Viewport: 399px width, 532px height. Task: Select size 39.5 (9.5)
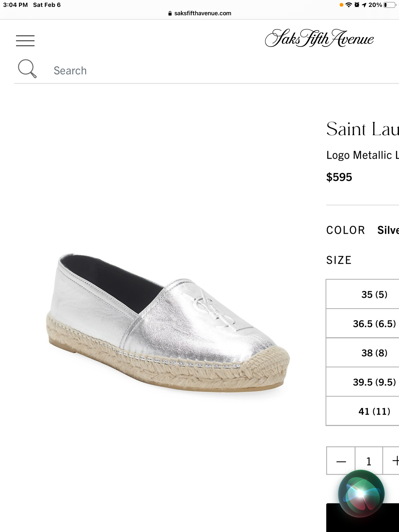[374, 382]
